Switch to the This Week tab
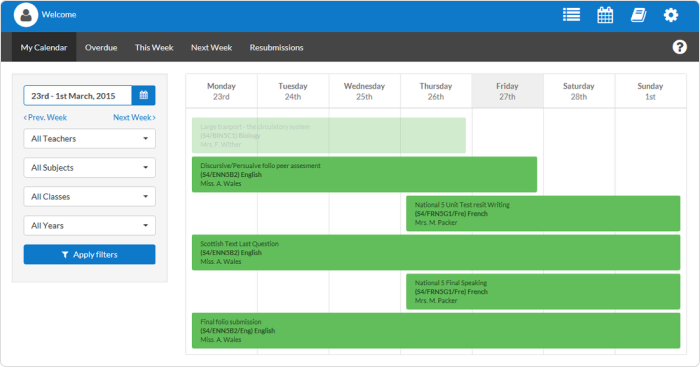The image size is (700, 367). pos(154,47)
